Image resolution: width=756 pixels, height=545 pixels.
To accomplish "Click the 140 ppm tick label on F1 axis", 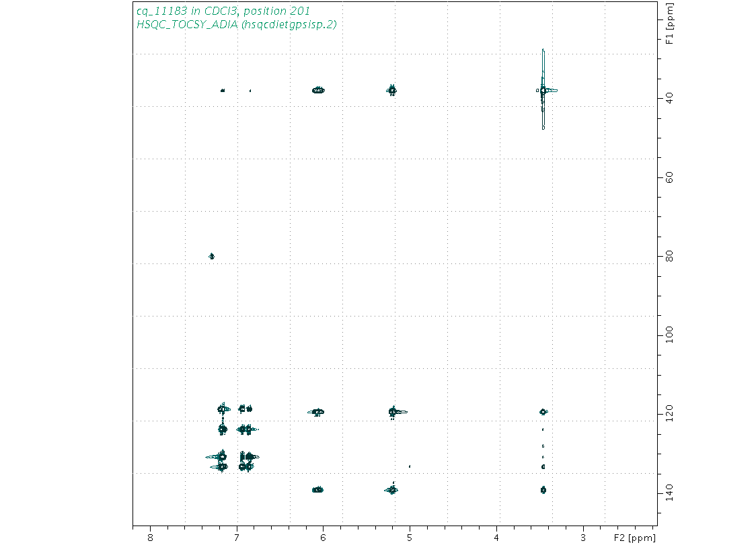I will 669,492.
